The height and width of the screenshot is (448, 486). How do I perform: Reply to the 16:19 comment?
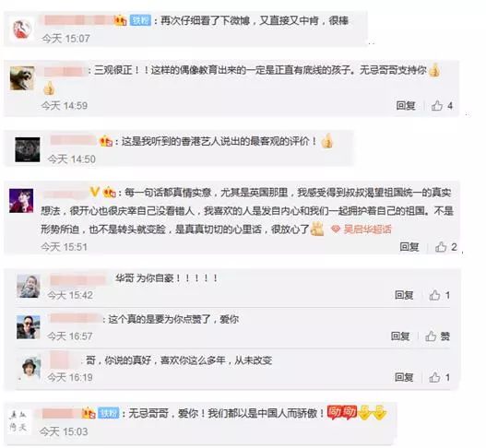404,377
